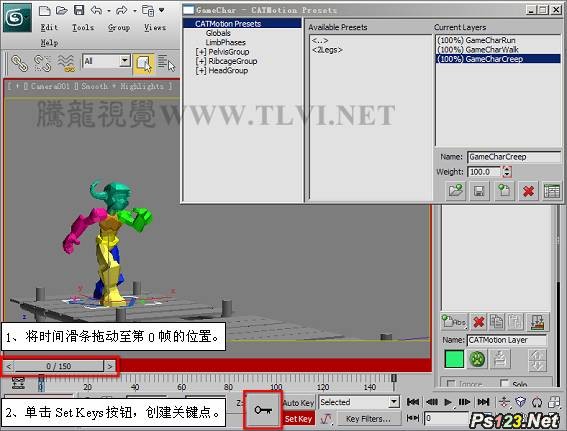Open the Help menu

coord(49,43)
